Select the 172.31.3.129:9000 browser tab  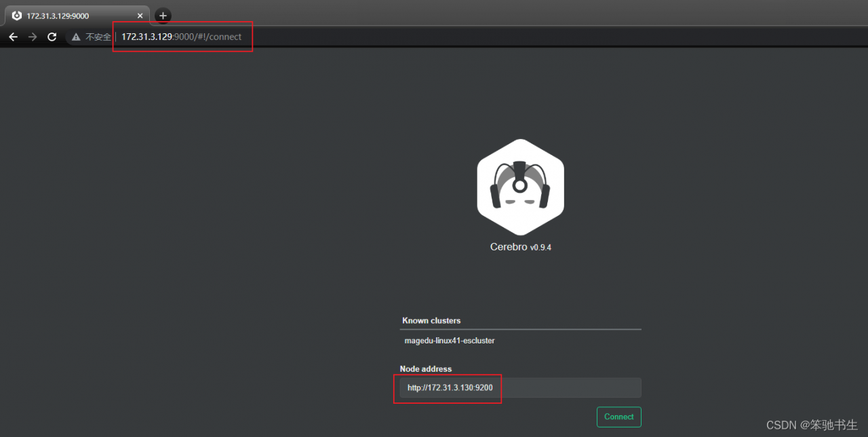coord(78,16)
